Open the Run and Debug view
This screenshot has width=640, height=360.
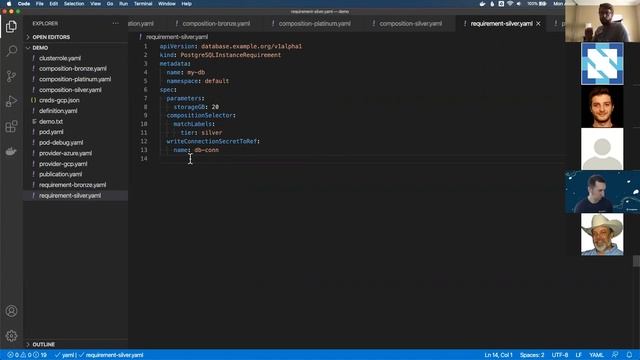click(11, 101)
